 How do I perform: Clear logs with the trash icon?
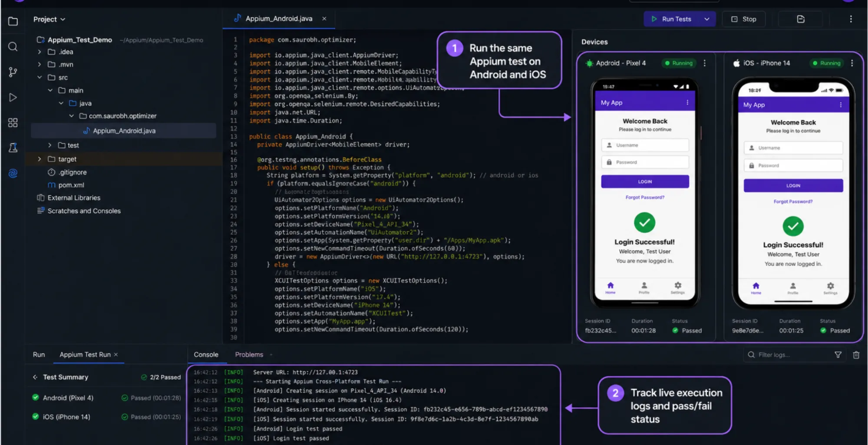(856, 355)
